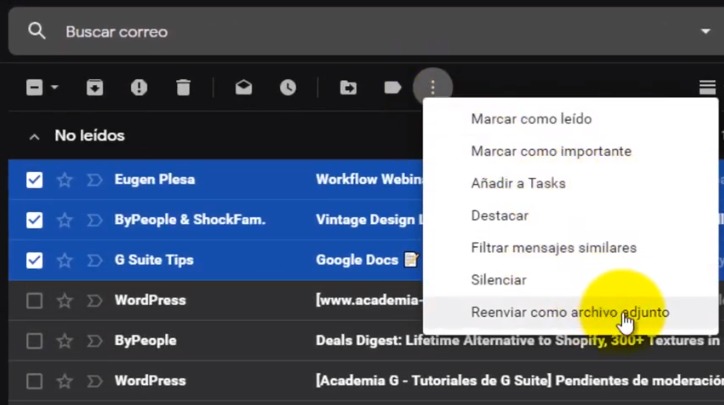Archive the selected emails
The image size is (724, 405).
(x=95, y=87)
